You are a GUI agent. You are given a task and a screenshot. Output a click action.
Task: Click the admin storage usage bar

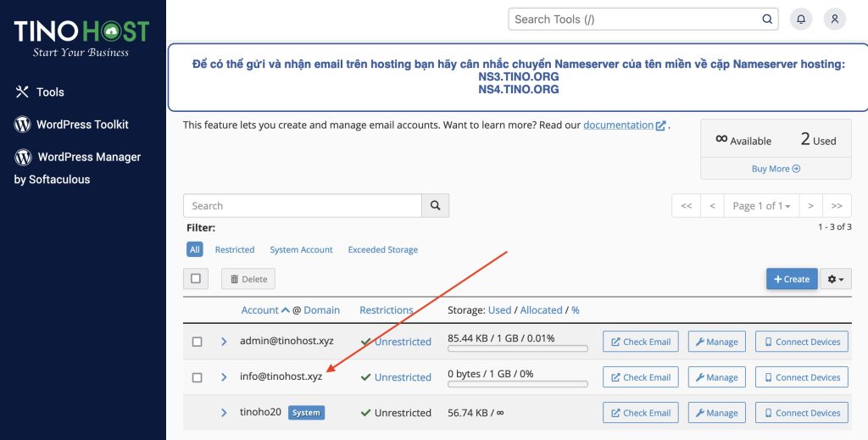[x=518, y=348]
